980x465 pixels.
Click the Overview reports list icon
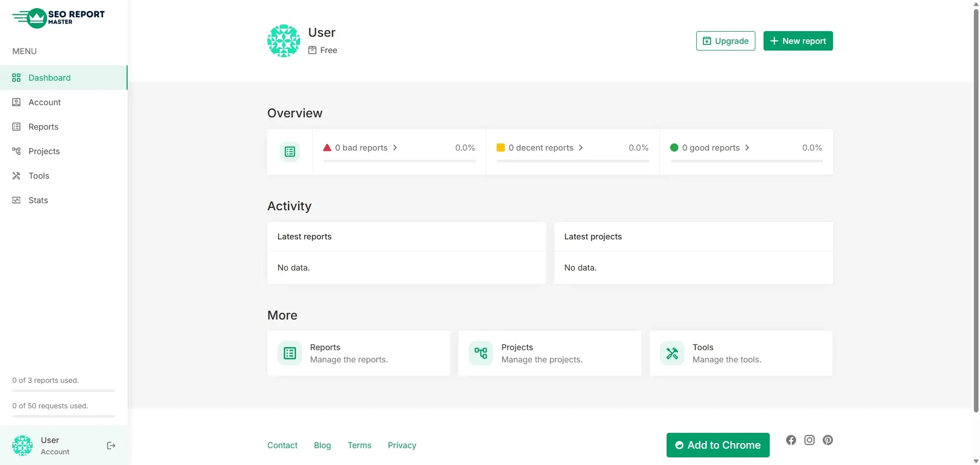[x=289, y=152]
